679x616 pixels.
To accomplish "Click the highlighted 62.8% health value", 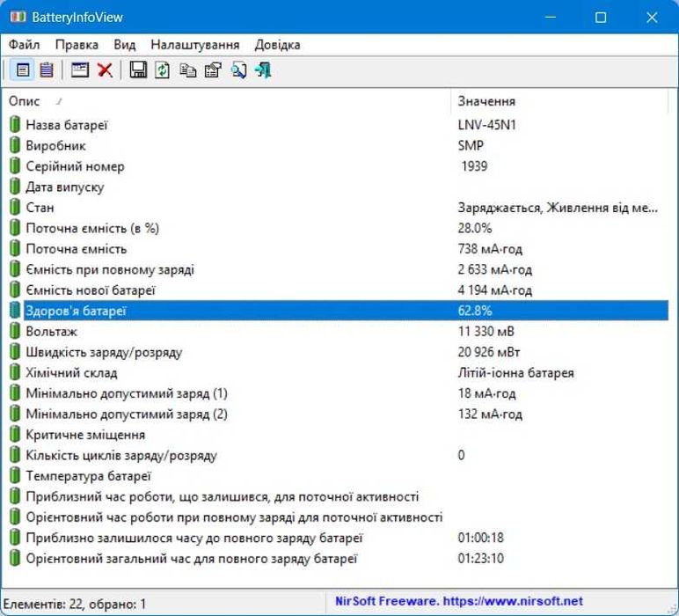I will (475, 311).
